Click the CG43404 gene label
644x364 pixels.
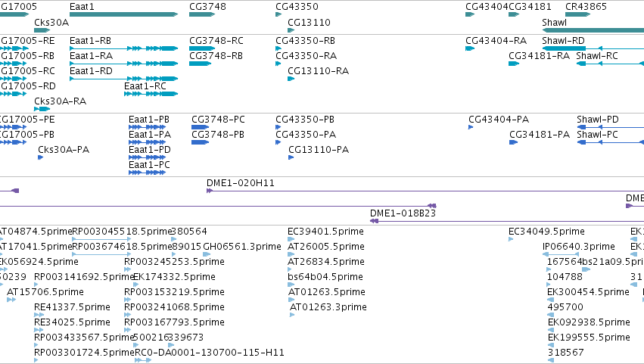pyautogui.click(x=487, y=7)
